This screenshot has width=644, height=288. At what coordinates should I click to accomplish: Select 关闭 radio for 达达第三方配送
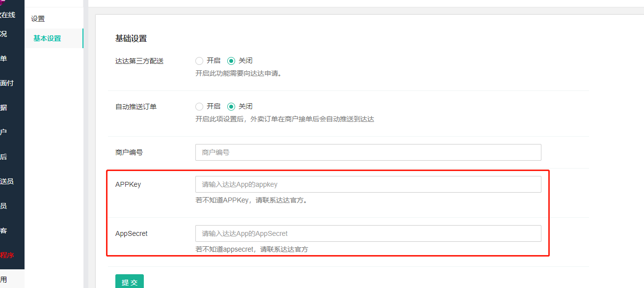tap(231, 61)
